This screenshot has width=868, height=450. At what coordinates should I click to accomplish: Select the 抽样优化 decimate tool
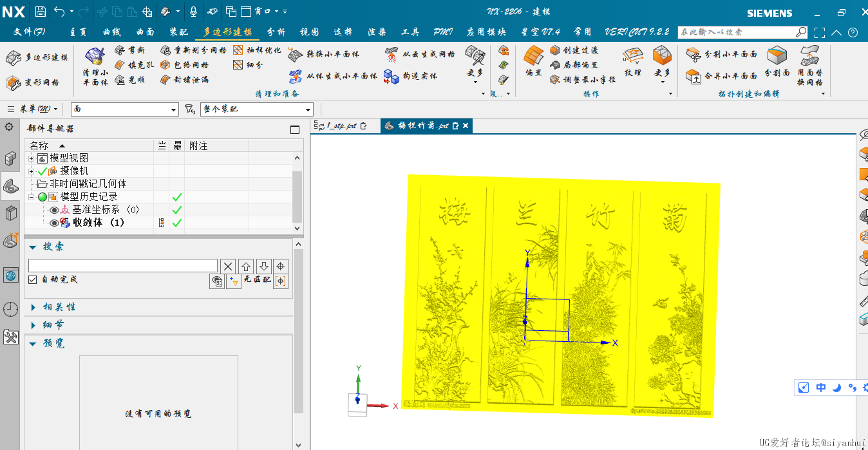coord(257,50)
